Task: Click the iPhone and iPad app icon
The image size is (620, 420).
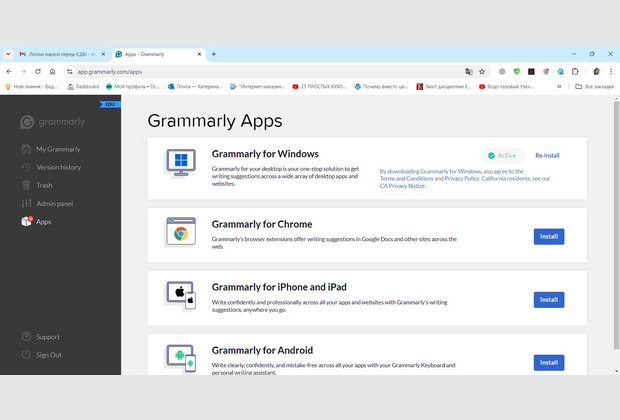Action: [x=181, y=295]
